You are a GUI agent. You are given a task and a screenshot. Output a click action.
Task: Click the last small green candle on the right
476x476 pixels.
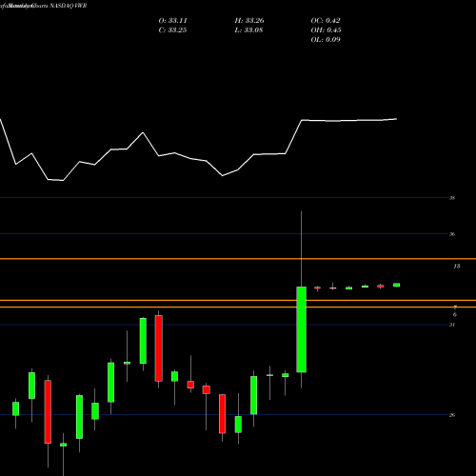point(396,285)
